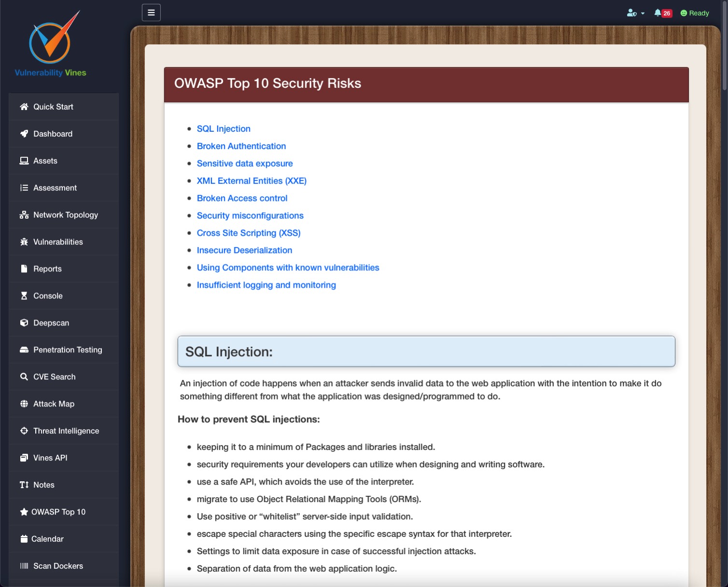Open the Attack Map menu item
Screen dimensions: 728x587
[x=54, y=404]
